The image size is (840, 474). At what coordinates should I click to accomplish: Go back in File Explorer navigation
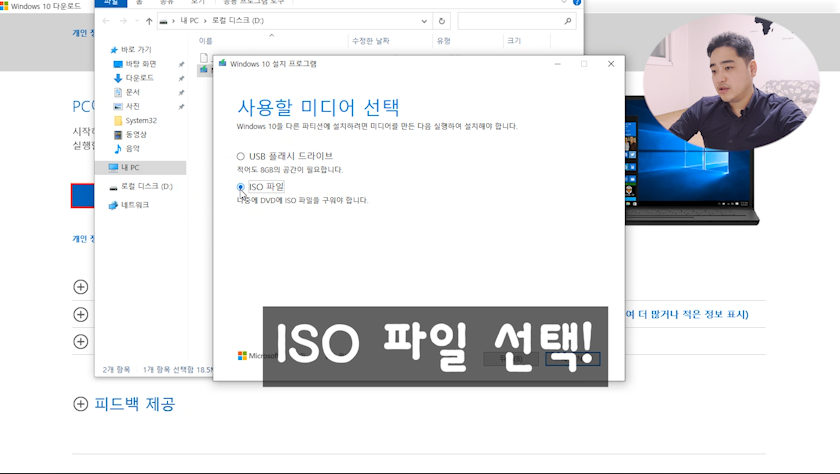click(x=106, y=21)
